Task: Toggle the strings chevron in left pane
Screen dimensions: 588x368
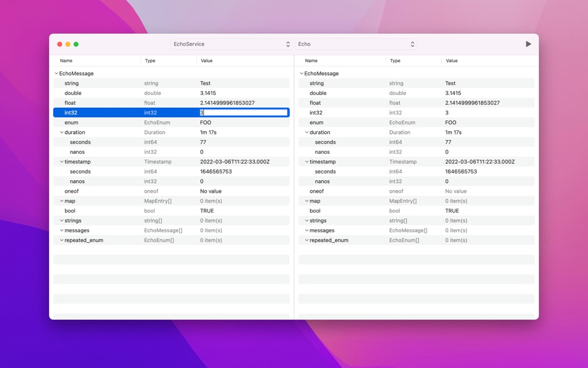Action: click(x=61, y=221)
